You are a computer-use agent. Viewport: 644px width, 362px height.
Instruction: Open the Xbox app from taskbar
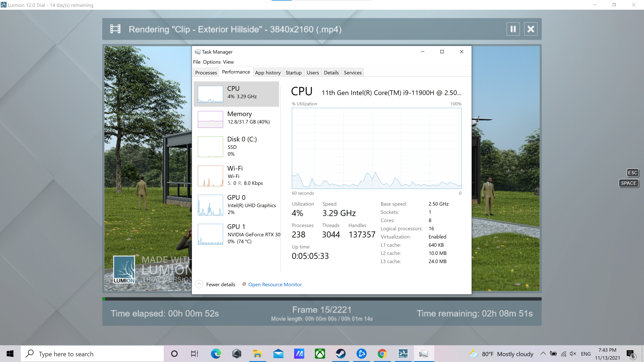coord(320,354)
